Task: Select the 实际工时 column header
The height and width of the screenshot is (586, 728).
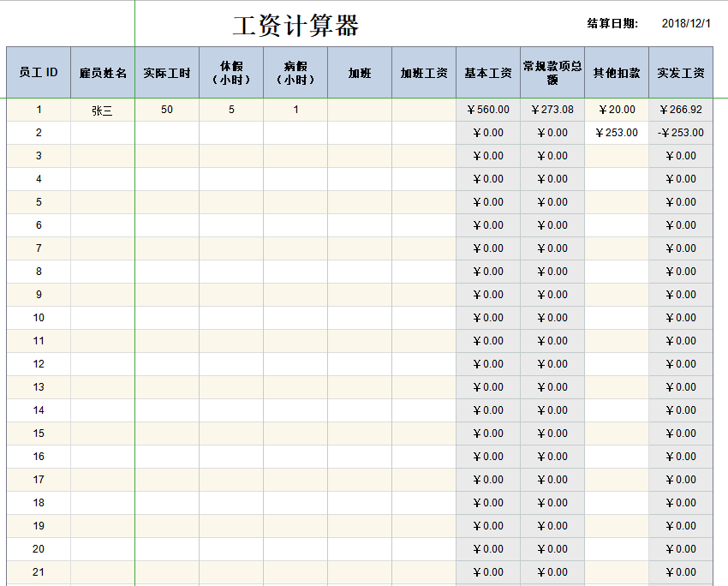Action: click(167, 73)
